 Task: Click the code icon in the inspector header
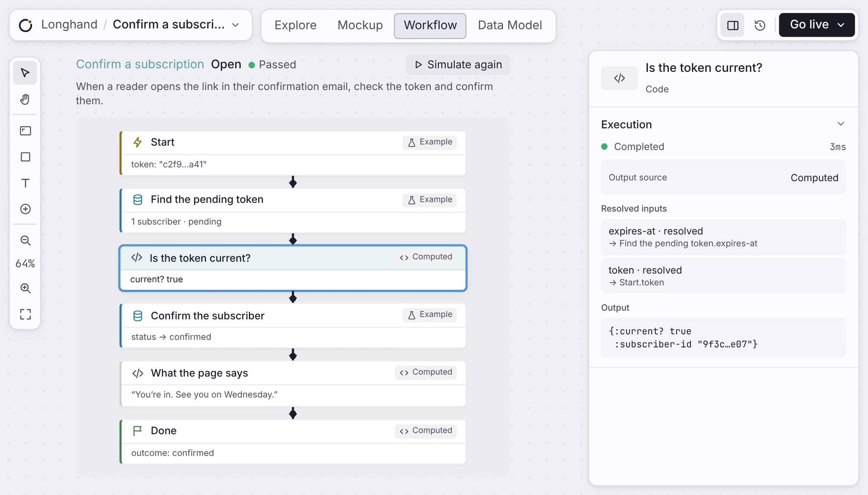point(619,78)
